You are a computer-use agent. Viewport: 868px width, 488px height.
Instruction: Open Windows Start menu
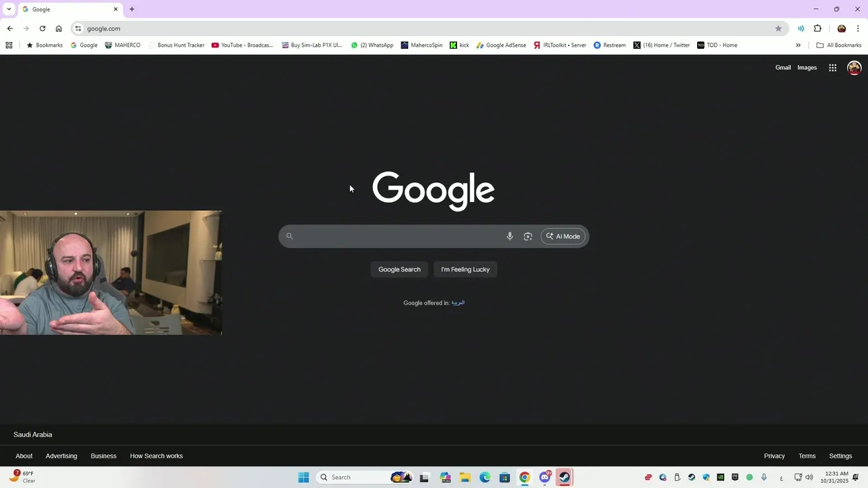pos(303,477)
